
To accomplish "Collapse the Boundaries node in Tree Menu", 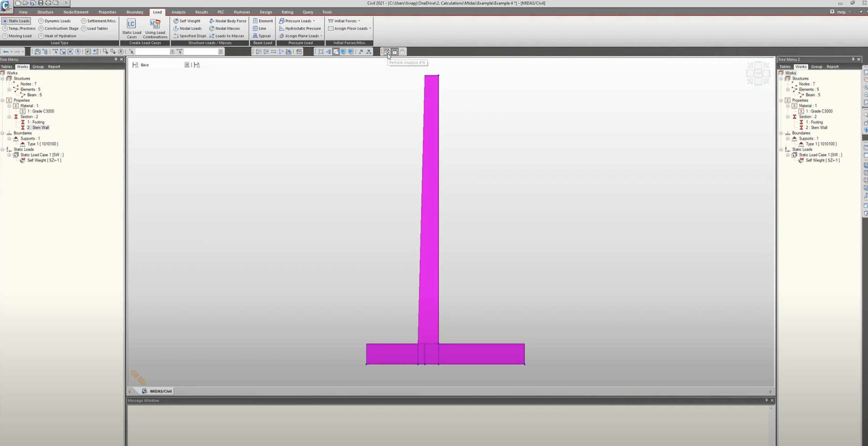I will 2,133.
